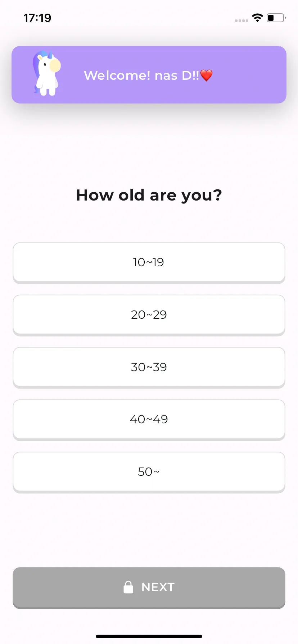Viewport: 298px width, 644px height.
Task: Tap the Welcome nas D banner
Action: (x=149, y=75)
